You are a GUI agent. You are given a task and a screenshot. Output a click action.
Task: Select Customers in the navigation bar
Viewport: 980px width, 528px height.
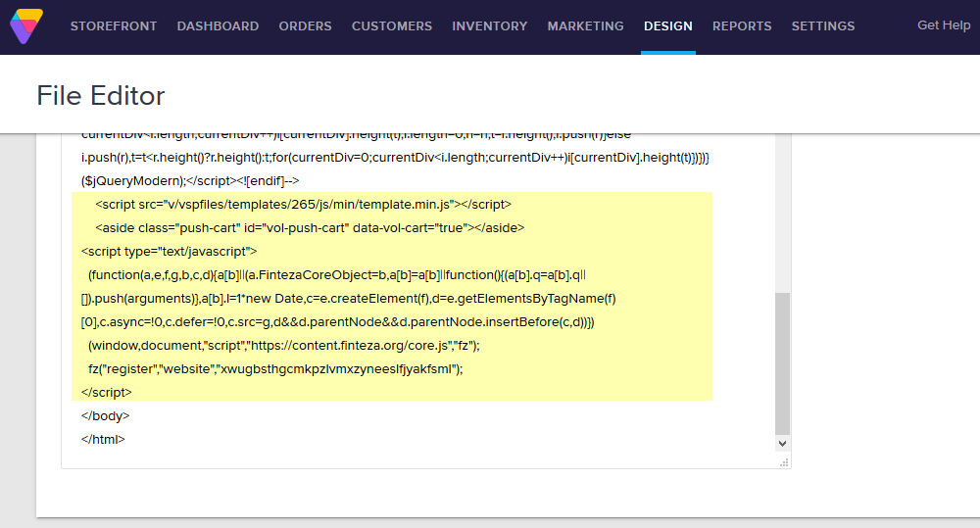(391, 26)
